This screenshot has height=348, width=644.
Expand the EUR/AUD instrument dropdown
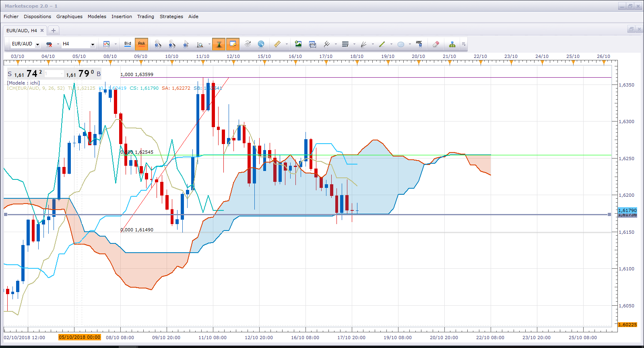[37, 44]
